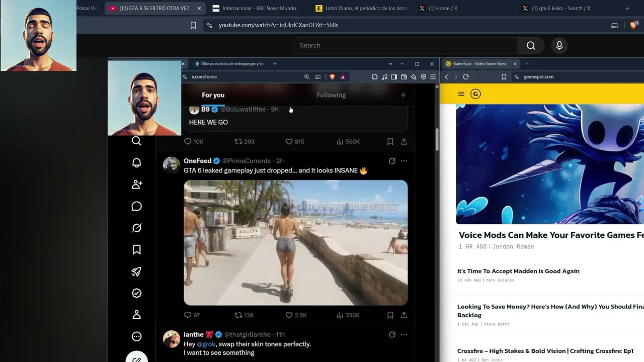This screenshot has height=362, width=644.
Task: Open Brave Shields icon in main browser
Action: [634, 25]
